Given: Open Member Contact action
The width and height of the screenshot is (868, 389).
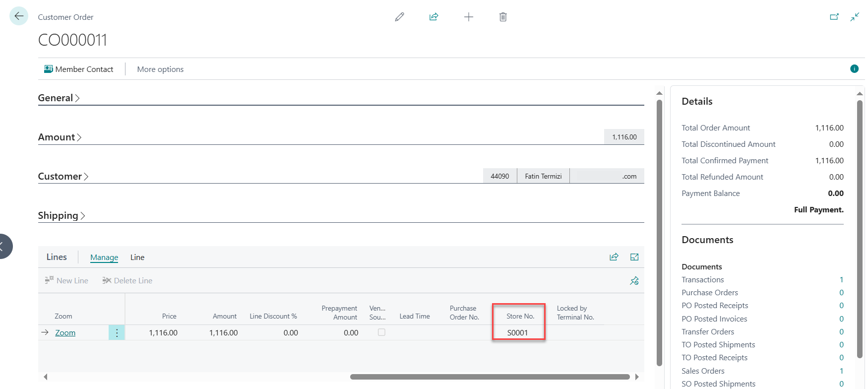Looking at the screenshot, I should point(79,69).
